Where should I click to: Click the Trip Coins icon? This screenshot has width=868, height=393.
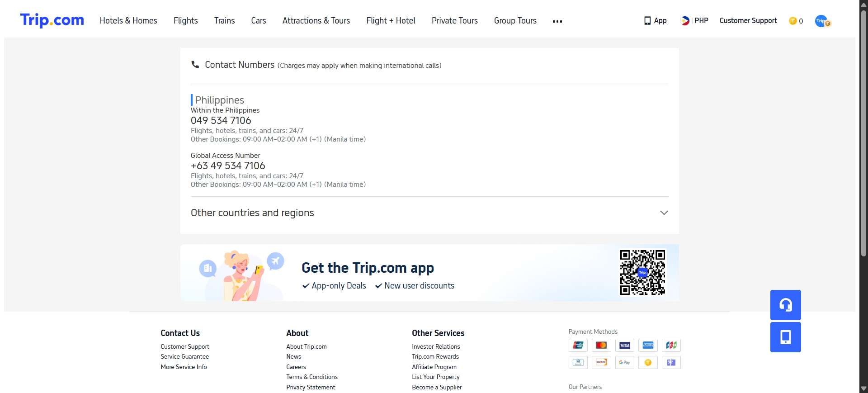(793, 21)
